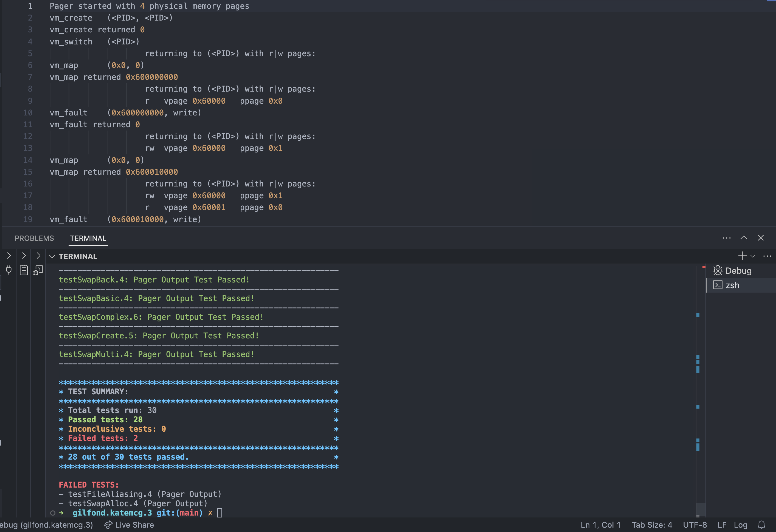The width and height of the screenshot is (776, 532).
Task: Click the debug launch configuration in status bar
Action: 47,525
